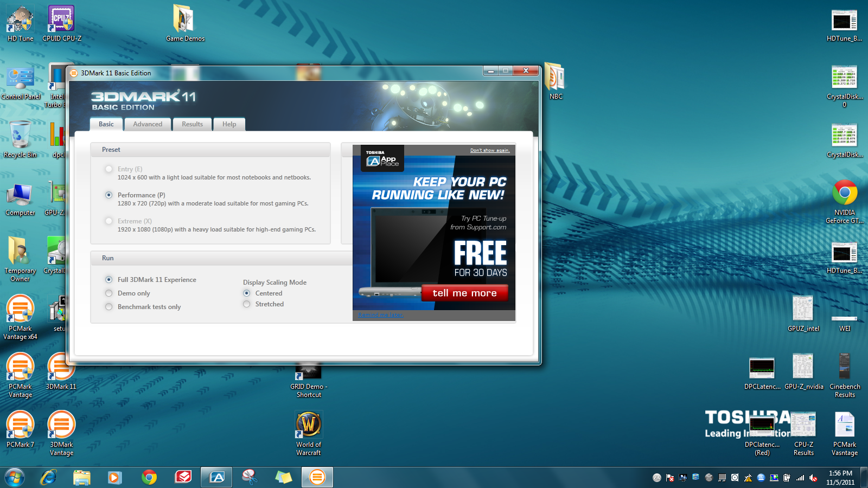Select Demo only run option
The height and width of the screenshot is (488, 868).
coord(109,293)
